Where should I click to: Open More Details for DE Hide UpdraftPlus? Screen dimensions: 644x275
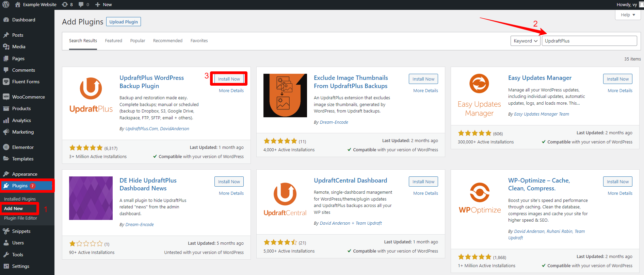pos(231,193)
